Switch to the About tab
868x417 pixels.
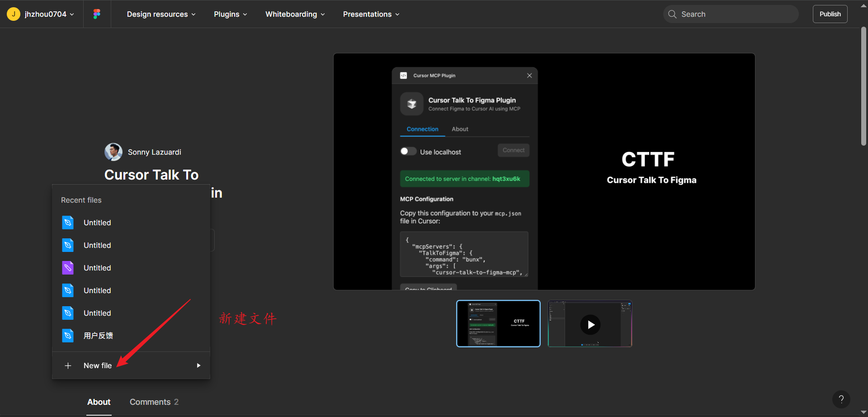tap(99, 402)
